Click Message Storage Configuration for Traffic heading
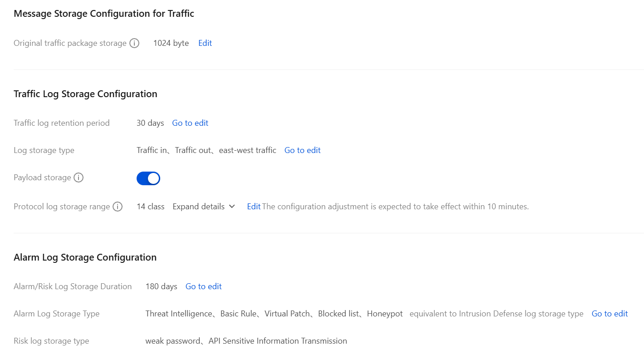644x355 pixels. [104, 14]
